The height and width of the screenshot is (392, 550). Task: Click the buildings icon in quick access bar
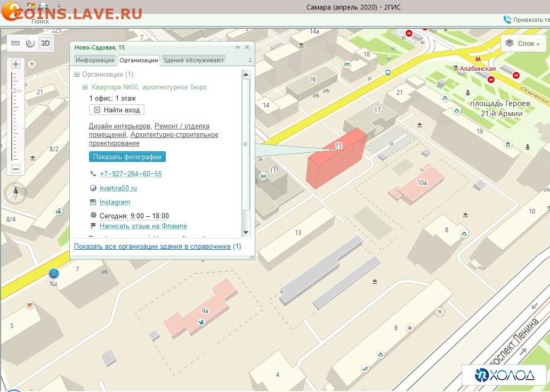[x=31, y=6]
